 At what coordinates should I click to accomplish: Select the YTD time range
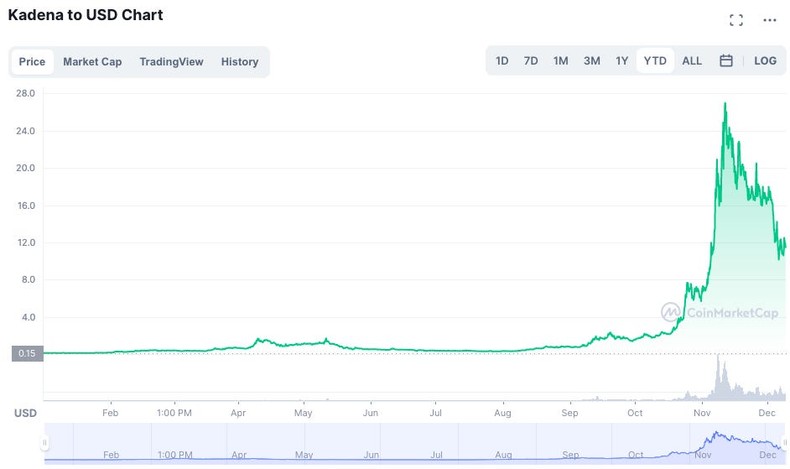tap(655, 61)
